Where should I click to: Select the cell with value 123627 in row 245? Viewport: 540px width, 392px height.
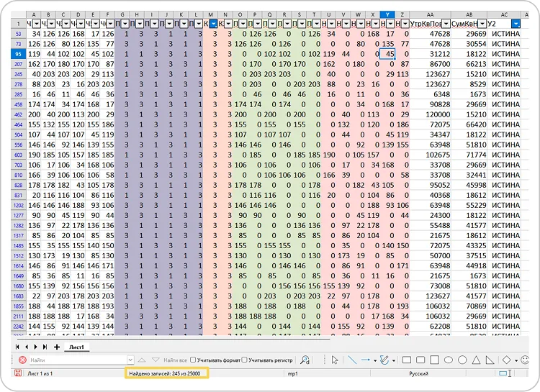430,74
